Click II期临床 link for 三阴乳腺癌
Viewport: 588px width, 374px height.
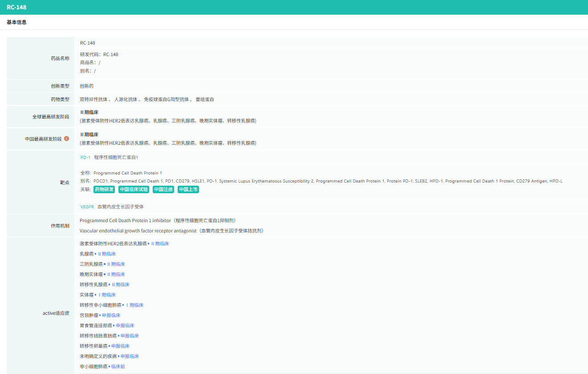point(116,264)
